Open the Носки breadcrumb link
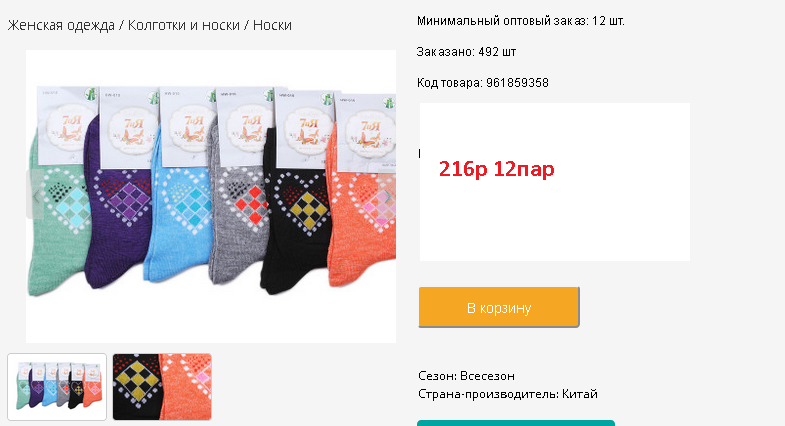Viewport: 785px width, 426px height. [272, 25]
